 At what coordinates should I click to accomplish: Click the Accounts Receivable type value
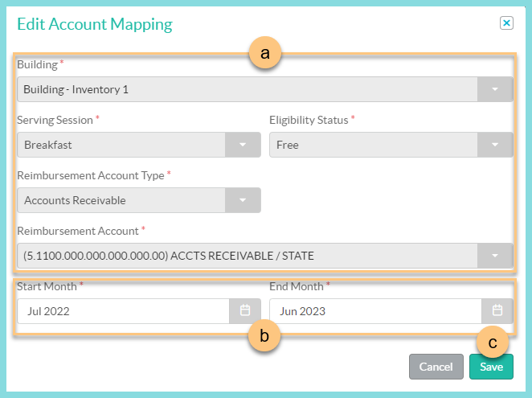121,200
